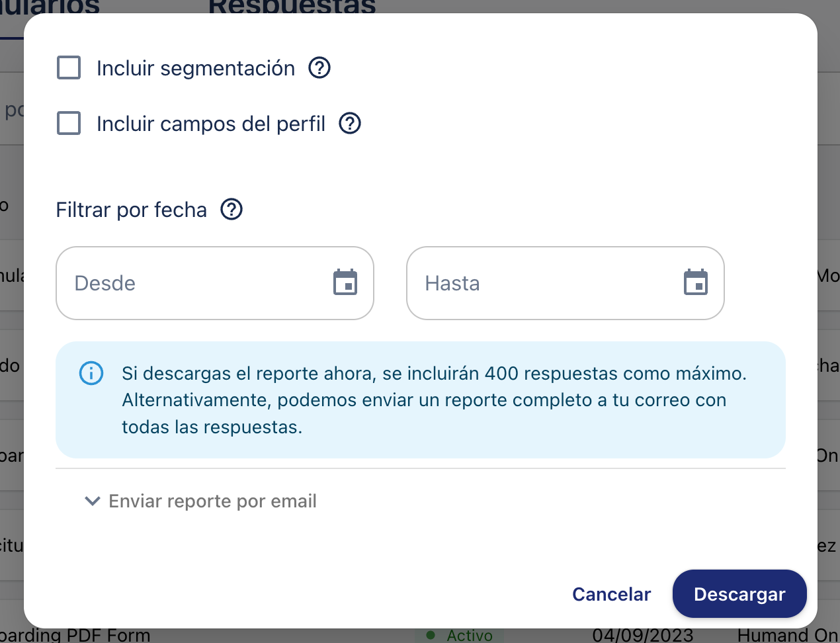Screen dimensions: 840x643
Task: Expand chevron for Enviar reporte por email
Action: pyautogui.click(x=93, y=501)
